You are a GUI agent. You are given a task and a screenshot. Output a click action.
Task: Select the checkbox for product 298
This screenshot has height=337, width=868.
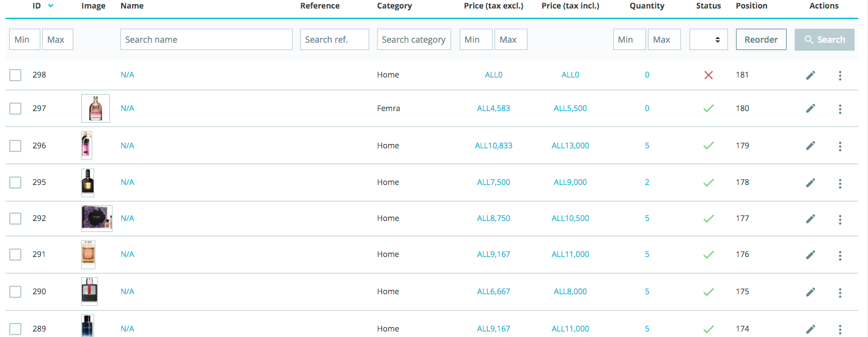click(15, 75)
